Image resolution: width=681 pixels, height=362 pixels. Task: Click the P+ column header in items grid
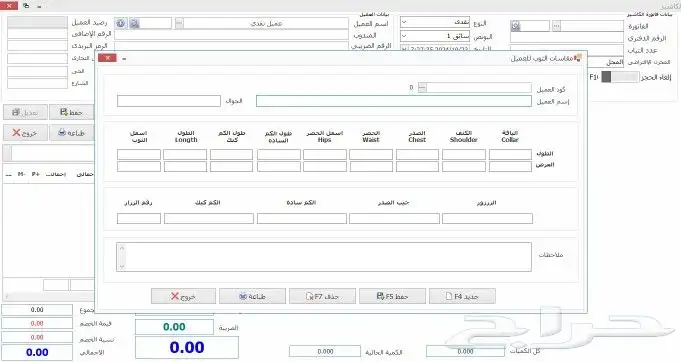tap(36, 174)
